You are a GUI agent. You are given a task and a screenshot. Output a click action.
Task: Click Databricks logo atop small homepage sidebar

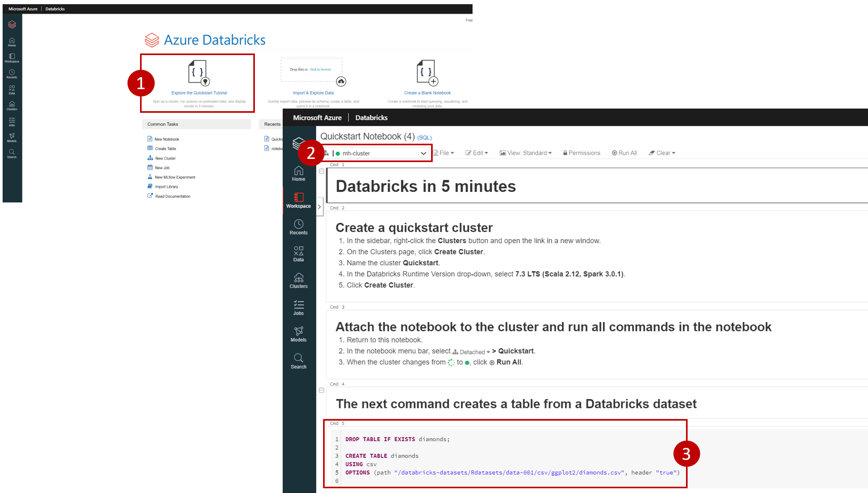tap(12, 25)
